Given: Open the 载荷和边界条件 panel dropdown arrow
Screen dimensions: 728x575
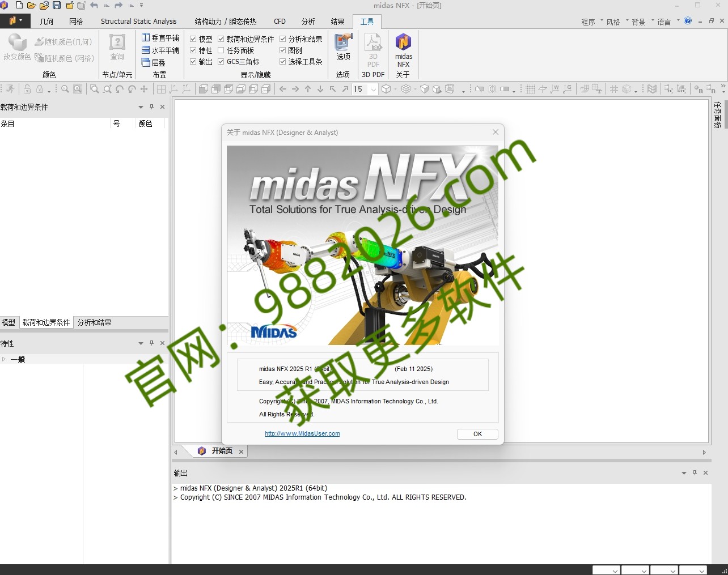Looking at the screenshot, I should [x=141, y=107].
